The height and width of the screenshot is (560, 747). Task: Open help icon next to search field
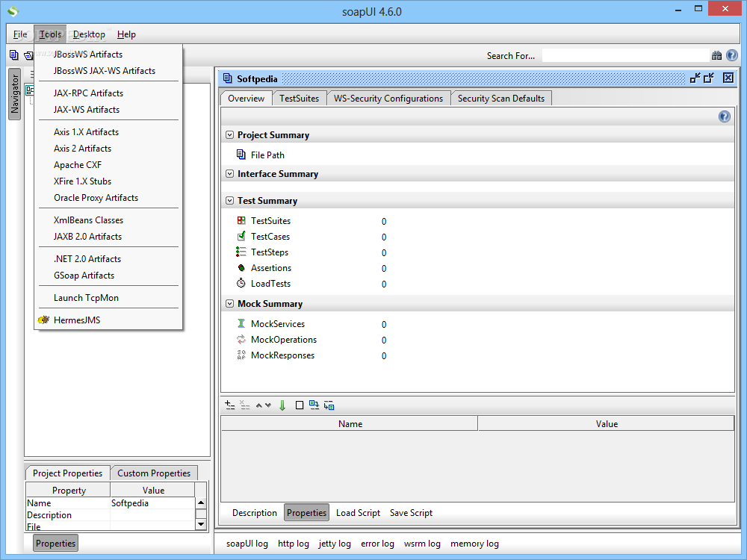click(x=732, y=56)
